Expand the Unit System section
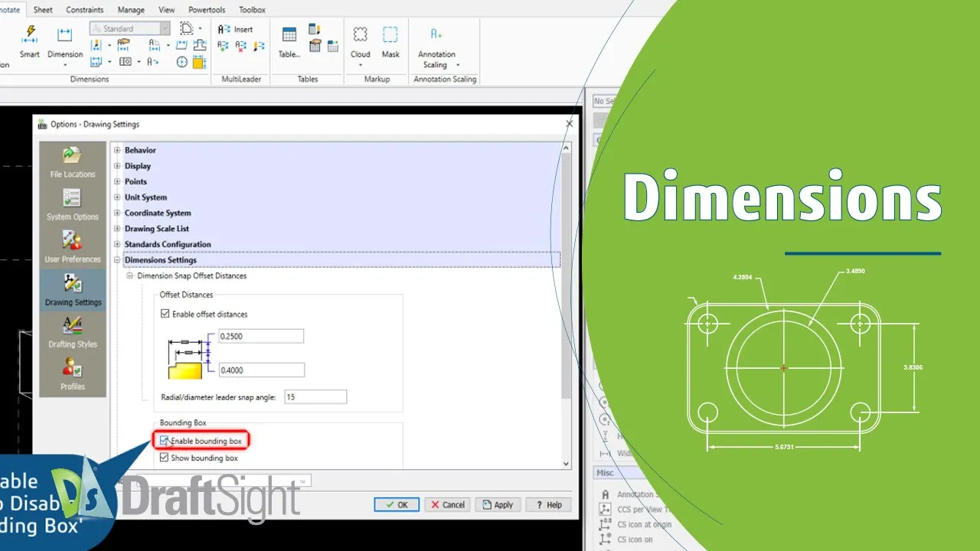This screenshot has width=980, height=551. click(x=117, y=197)
